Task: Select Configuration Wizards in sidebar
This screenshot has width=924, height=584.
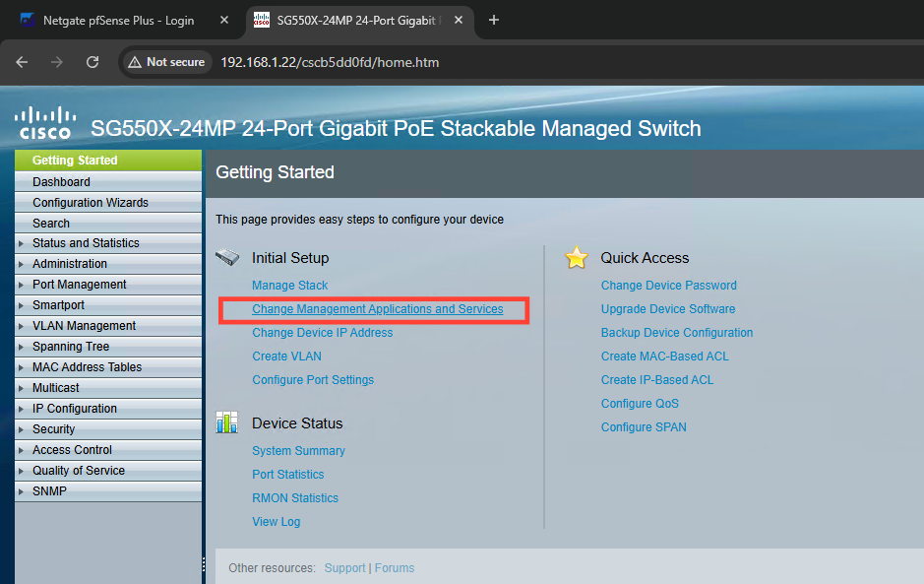Action: [x=91, y=203]
